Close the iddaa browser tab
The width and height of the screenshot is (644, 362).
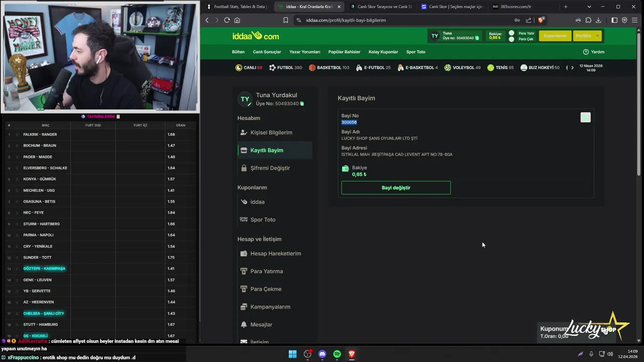coord(339,7)
